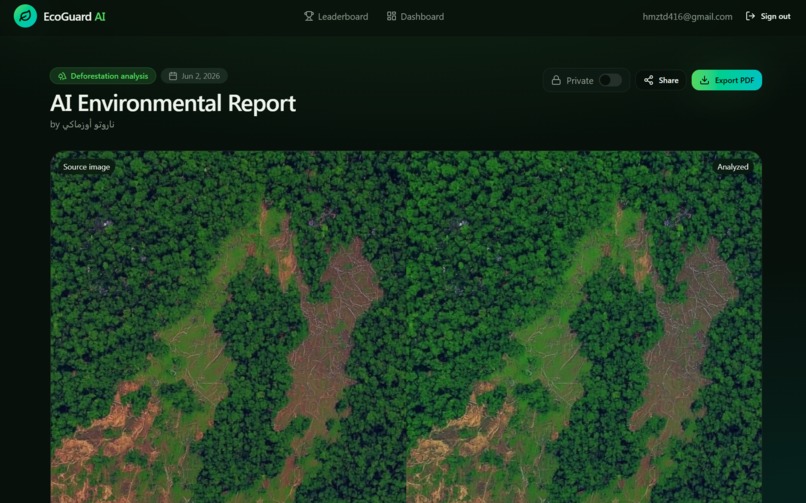Screen dimensions: 806x503
Task: Click the lock icon next to Private
Action: pos(556,81)
